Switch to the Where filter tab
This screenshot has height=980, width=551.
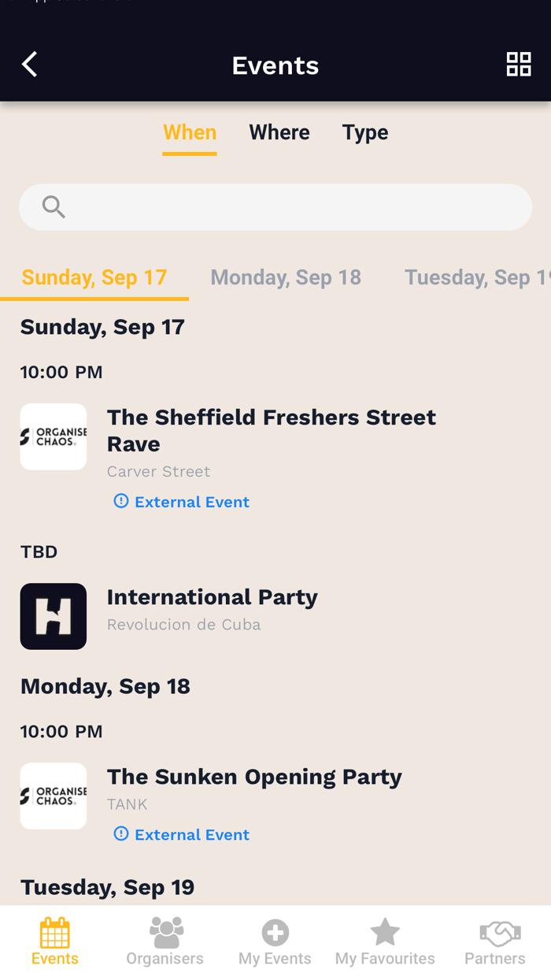coord(279,132)
